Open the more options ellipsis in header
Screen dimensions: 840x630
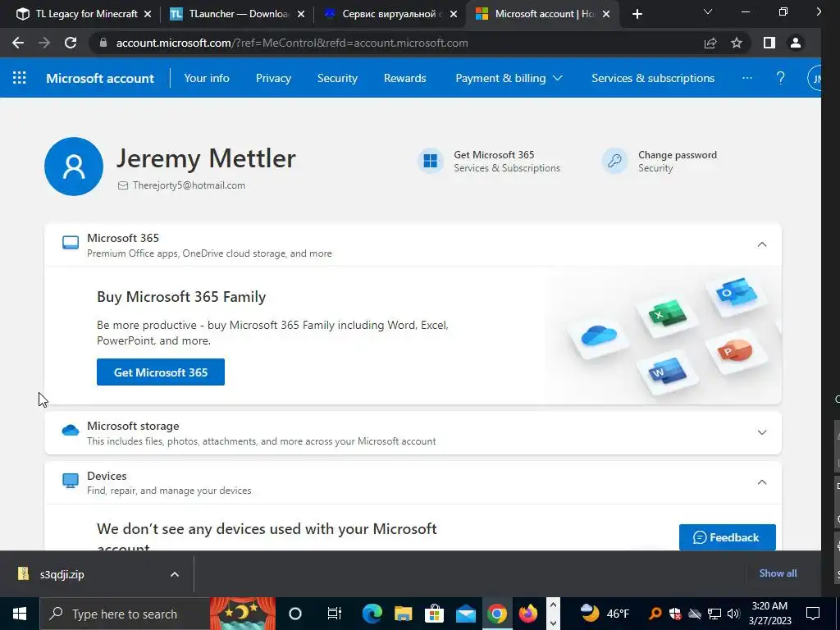(747, 78)
